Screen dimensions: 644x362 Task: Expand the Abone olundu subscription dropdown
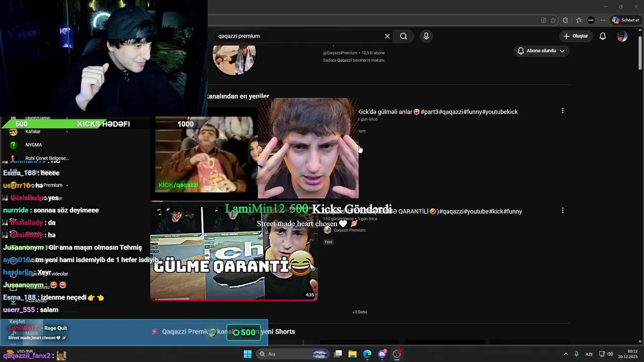coord(541,51)
